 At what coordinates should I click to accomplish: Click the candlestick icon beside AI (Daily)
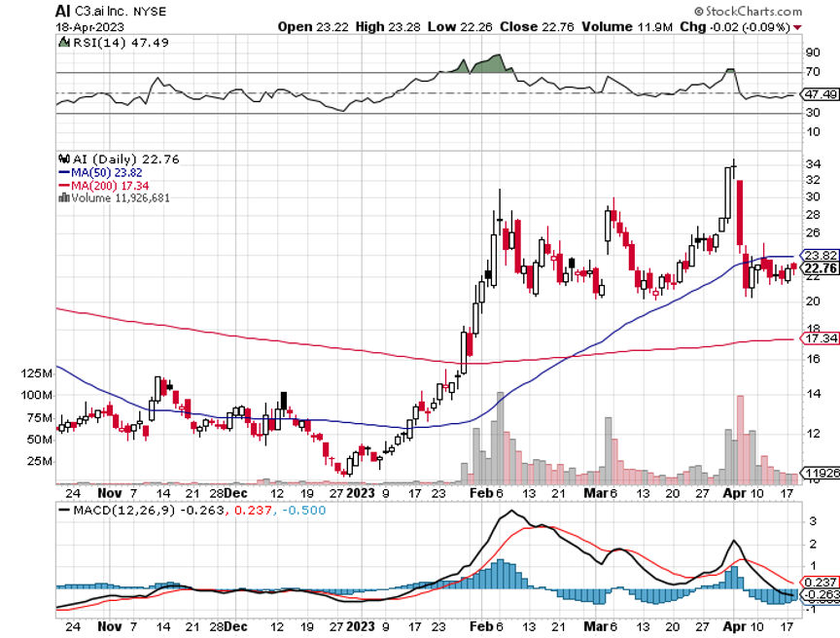click(64, 159)
